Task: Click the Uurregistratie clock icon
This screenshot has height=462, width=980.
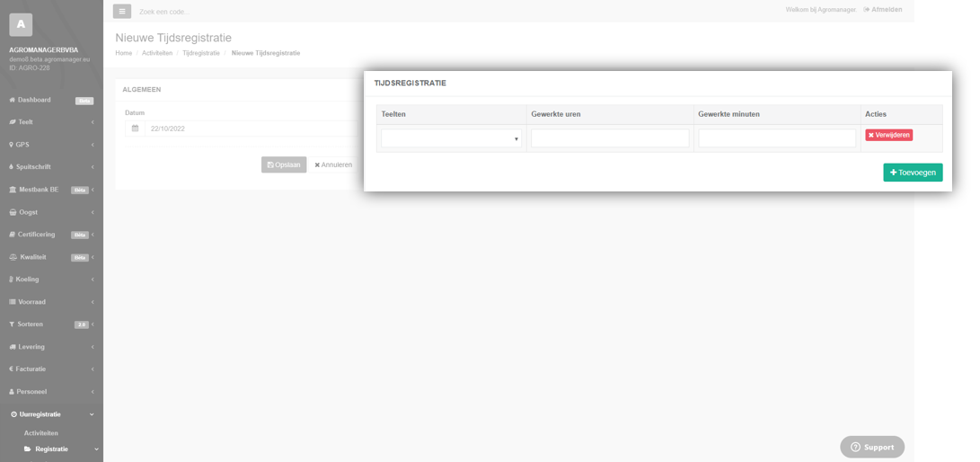Action: [13, 414]
